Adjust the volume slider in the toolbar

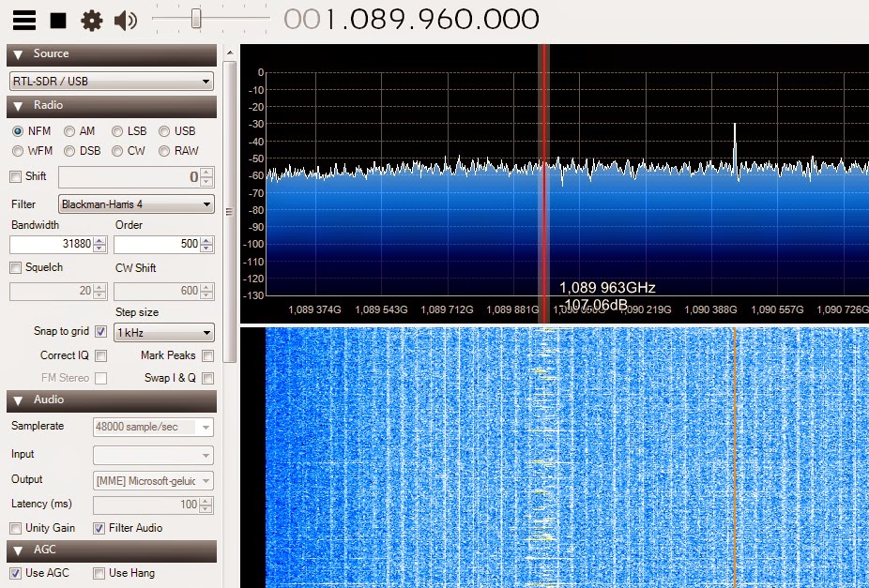[197, 16]
